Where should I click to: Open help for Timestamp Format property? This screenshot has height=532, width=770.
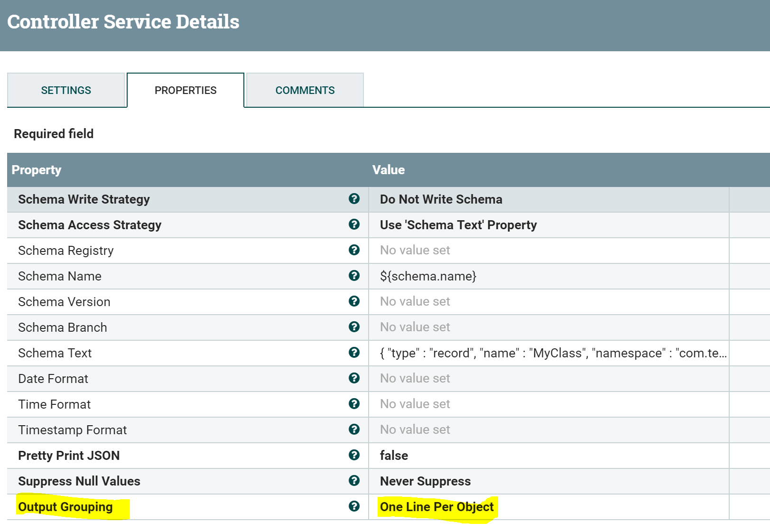[354, 429]
